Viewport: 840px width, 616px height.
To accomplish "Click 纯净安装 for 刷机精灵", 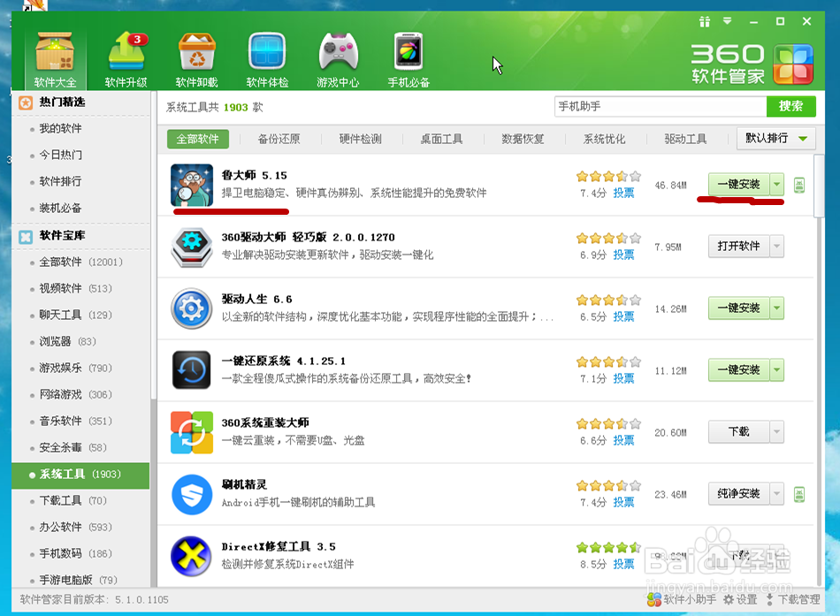I will click(x=738, y=494).
